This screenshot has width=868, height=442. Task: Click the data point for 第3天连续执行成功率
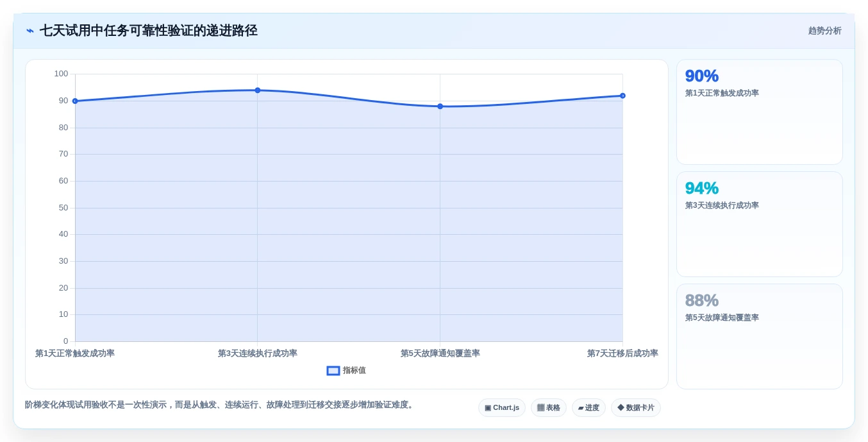tap(258, 90)
